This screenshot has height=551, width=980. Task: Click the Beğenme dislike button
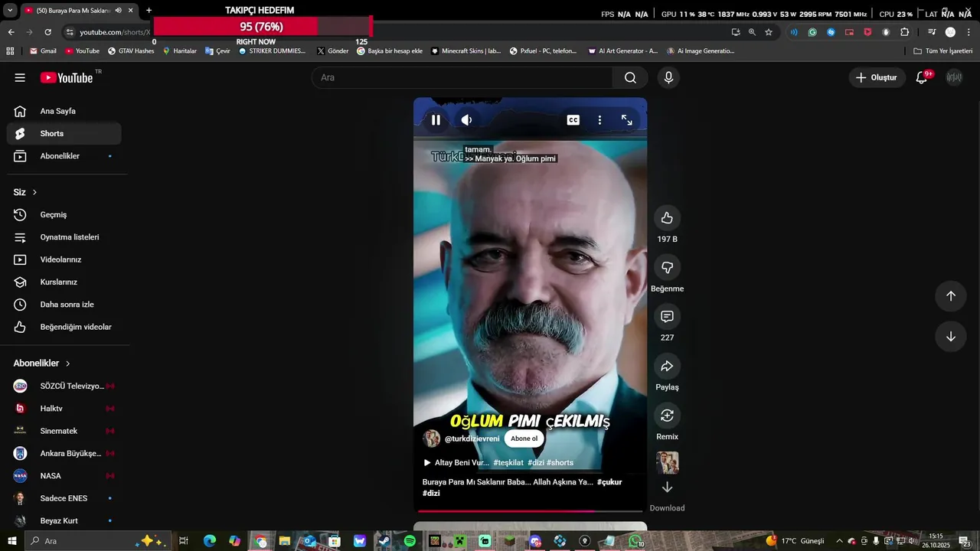point(667,267)
